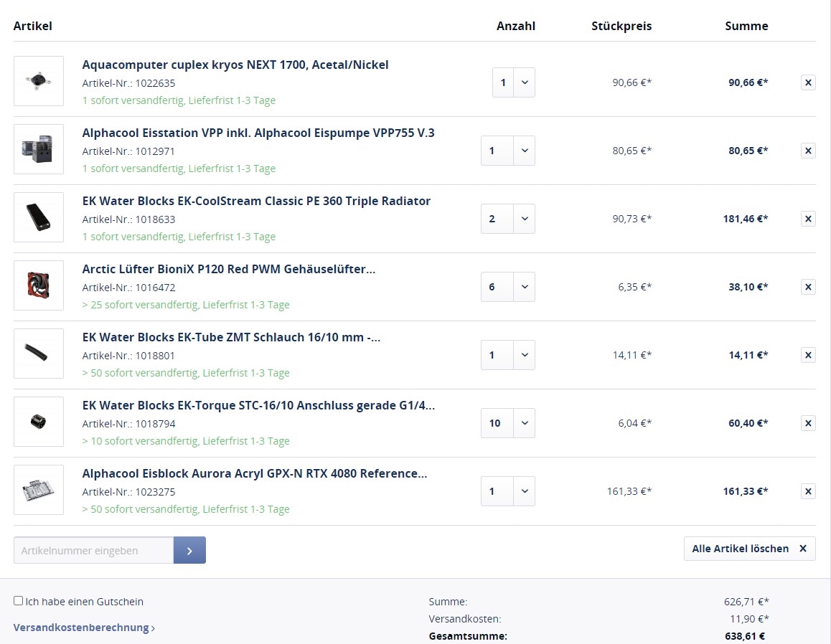The height and width of the screenshot is (644, 831).
Task: Click into the Artikelnummer eingeben field
Action: tap(93, 550)
